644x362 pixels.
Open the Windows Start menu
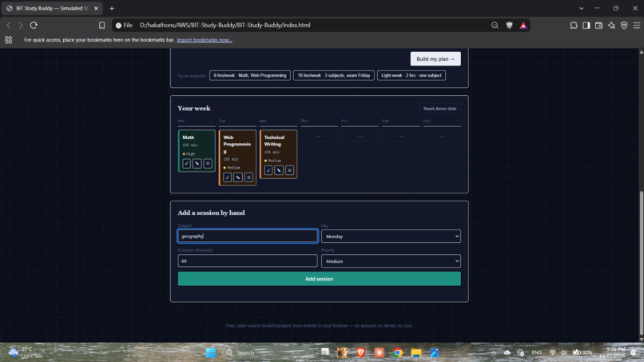(x=211, y=352)
